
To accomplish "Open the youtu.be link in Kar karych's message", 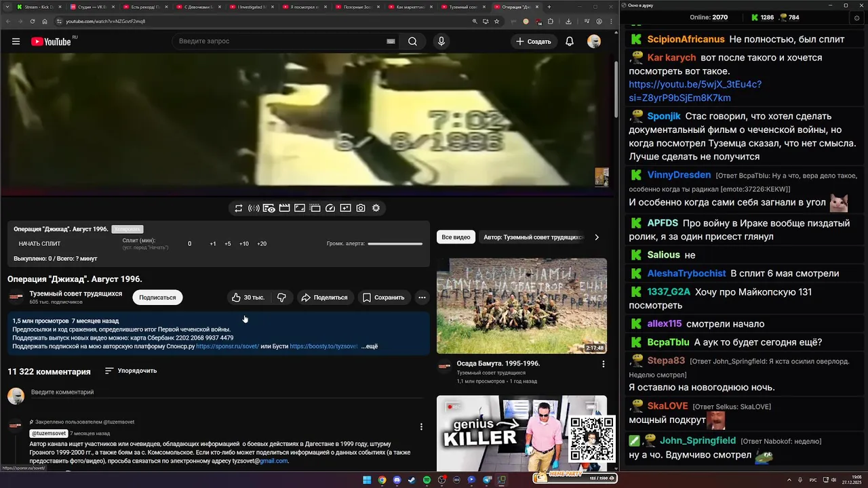I will click(695, 91).
